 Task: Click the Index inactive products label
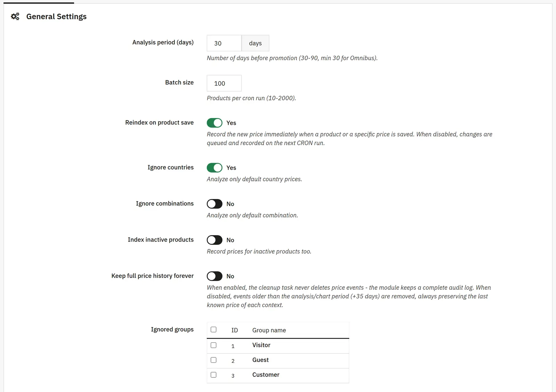coord(161,240)
